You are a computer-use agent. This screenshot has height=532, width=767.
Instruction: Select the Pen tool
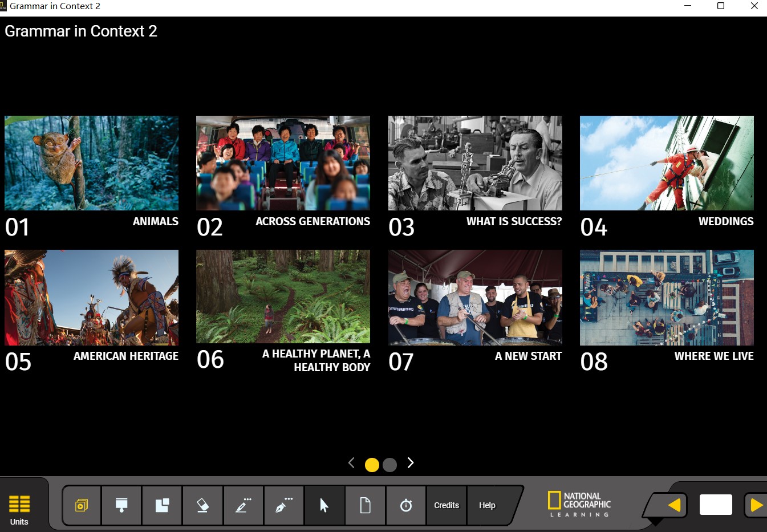pos(284,505)
